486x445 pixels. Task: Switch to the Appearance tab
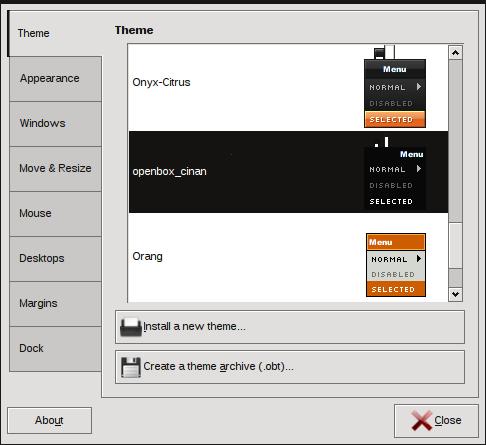(x=56, y=79)
